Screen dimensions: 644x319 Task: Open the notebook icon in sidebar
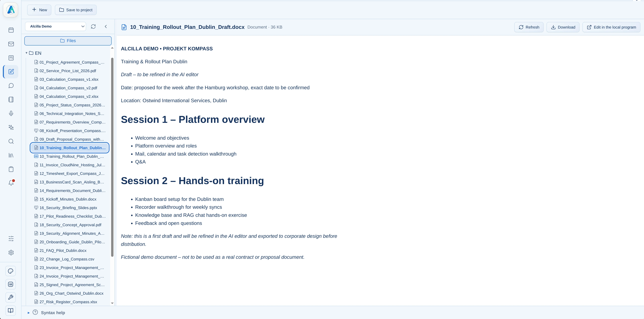tap(11, 100)
